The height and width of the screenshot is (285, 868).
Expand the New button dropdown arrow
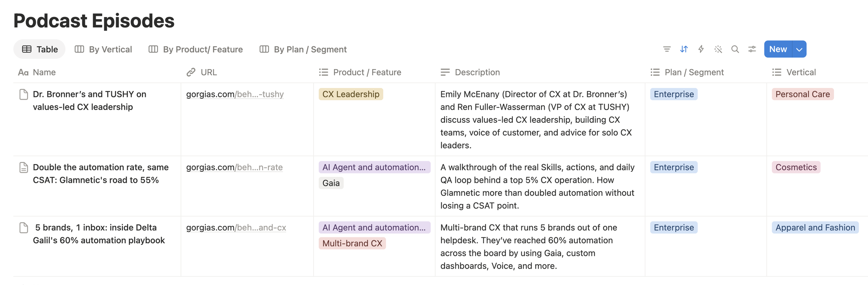click(799, 49)
